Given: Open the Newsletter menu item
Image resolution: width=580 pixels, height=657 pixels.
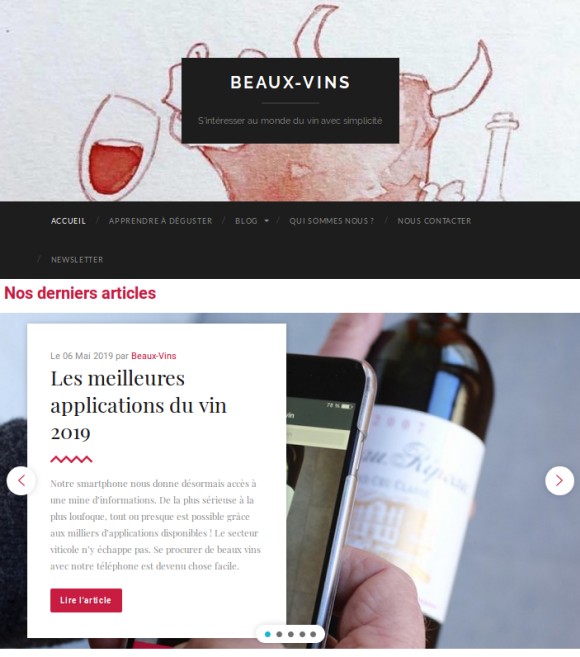Looking at the screenshot, I should 77,260.
